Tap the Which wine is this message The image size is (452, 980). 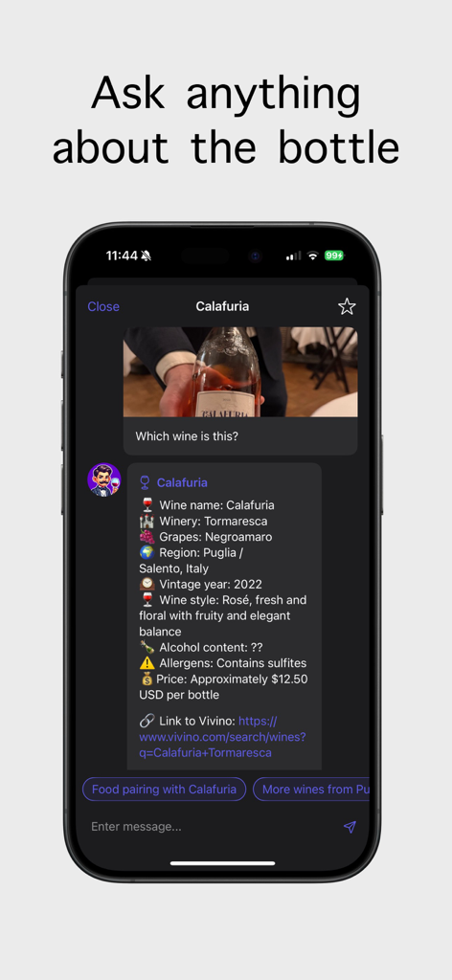coord(187,436)
